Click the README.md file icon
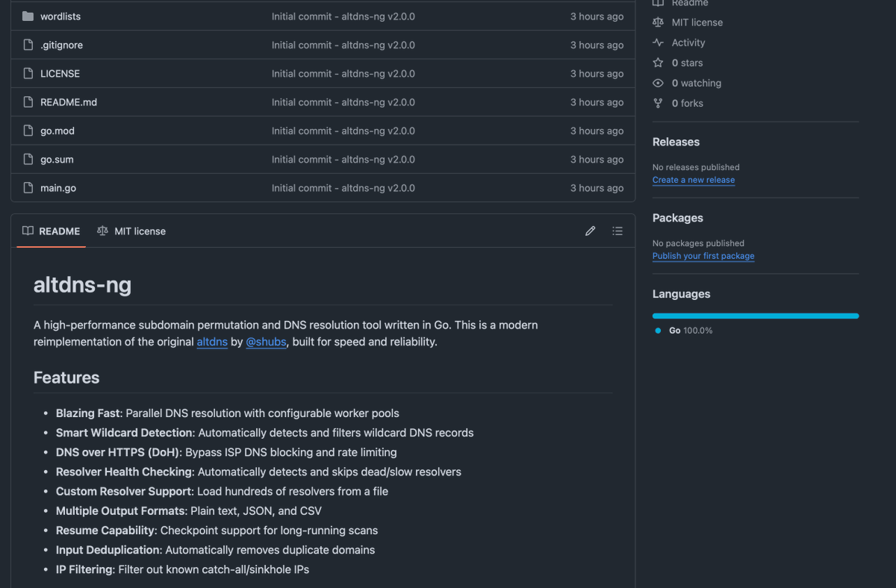 [x=28, y=102]
